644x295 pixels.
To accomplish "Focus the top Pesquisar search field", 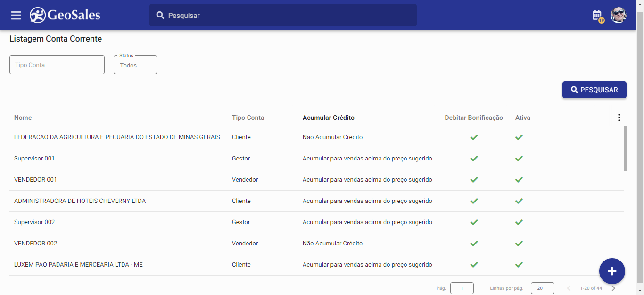I will [x=283, y=15].
